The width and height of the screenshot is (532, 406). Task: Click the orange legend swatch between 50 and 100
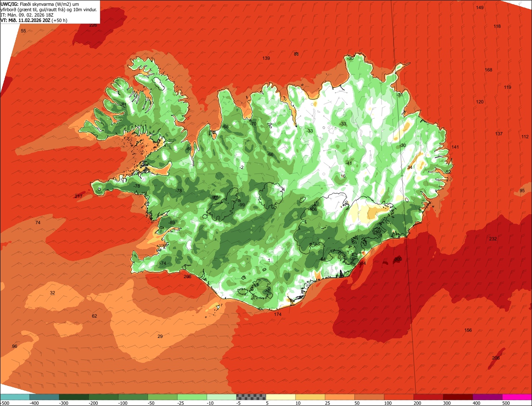369,397
